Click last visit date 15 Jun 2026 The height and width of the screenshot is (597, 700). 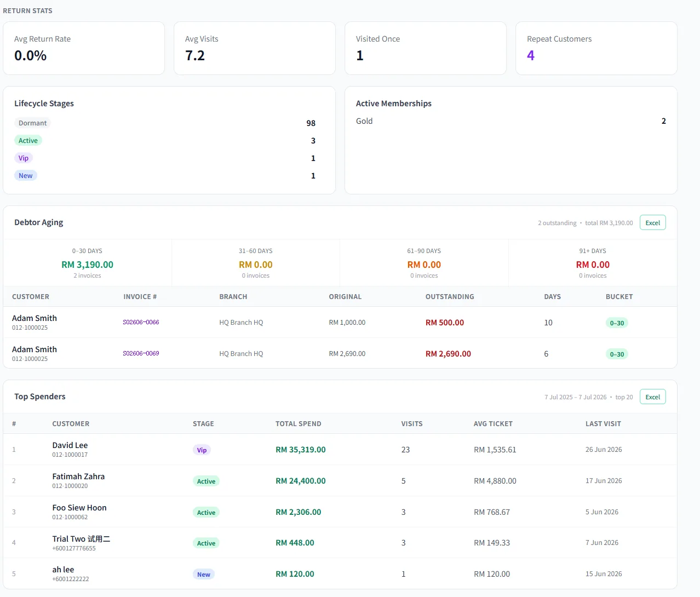pyautogui.click(x=604, y=574)
